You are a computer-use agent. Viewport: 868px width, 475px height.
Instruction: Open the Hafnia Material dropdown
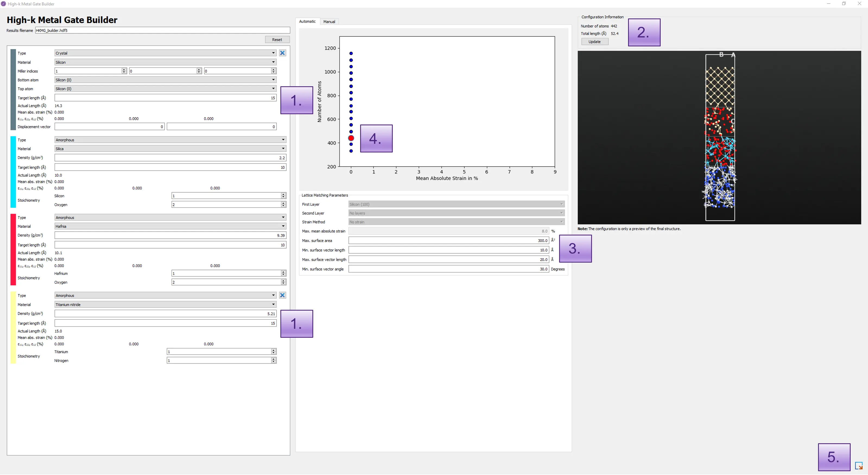tap(170, 226)
